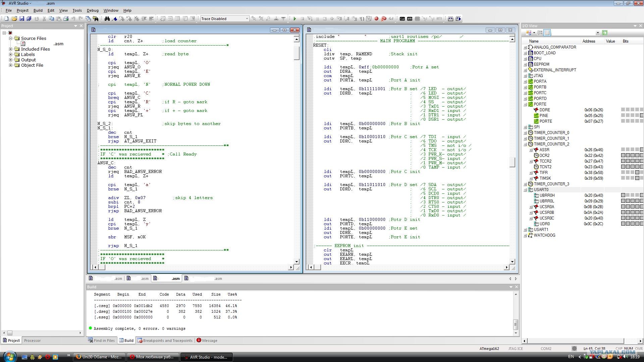
Task: Expand the ANALOG_COMPARATOR node
Action: click(525, 47)
